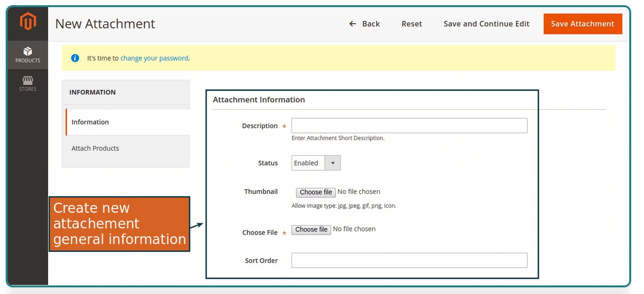Click the Back arrow icon
This screenshot has height=294, width=644.
(352, 24)
